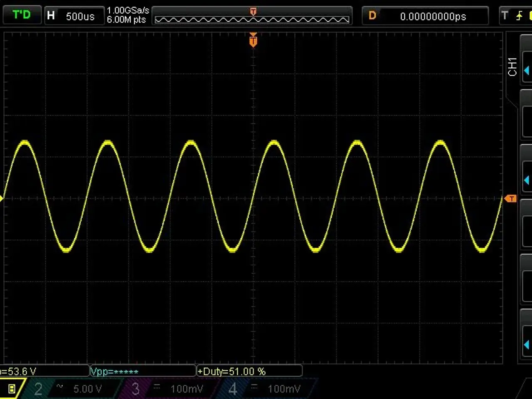Select the yellow channel 1 tab icon
Viewport: 532px width, 399px height.
[12, 389]
